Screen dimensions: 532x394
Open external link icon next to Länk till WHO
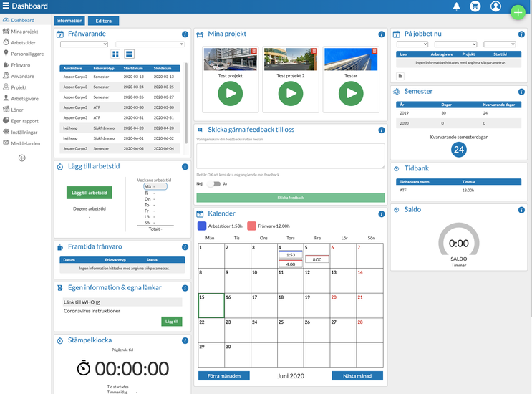[x=98, y=302]
